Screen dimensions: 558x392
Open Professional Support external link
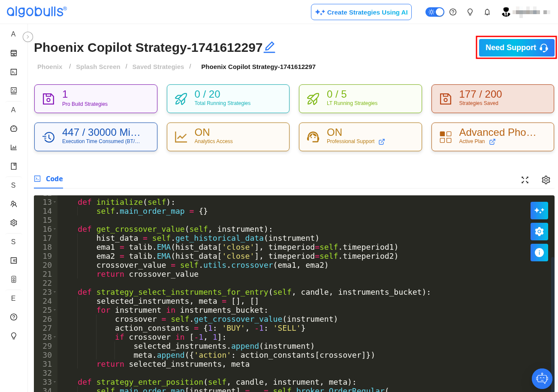point(382,141)
